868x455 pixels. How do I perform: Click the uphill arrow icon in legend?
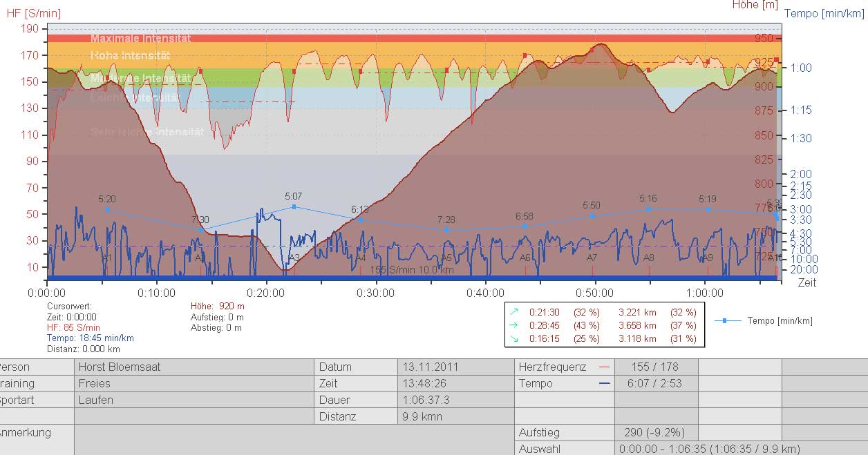(x=513, y=312)
